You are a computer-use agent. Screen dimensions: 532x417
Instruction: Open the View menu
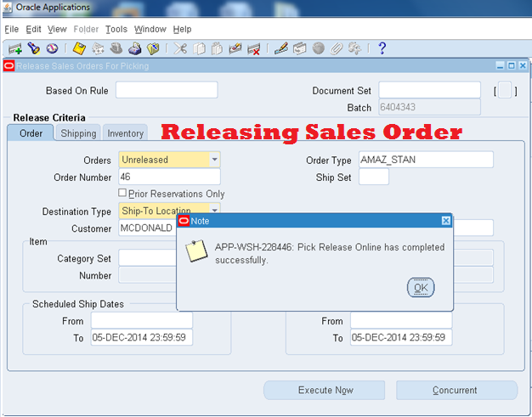click(x=57, y=30)
